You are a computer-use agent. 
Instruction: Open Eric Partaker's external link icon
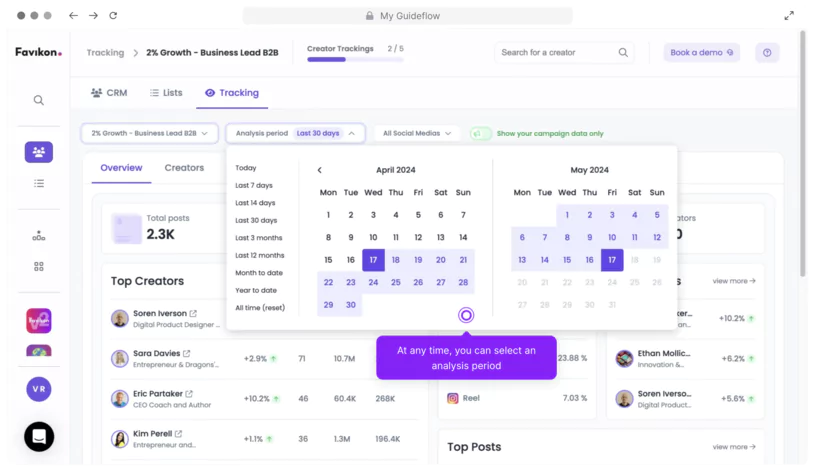click(x=189, y=394)
